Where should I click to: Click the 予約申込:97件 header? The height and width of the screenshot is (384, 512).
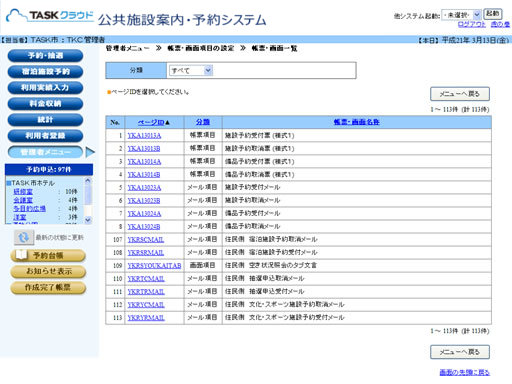[49, 170]
